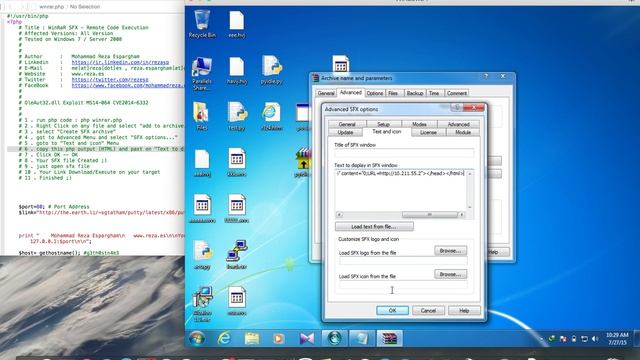640x360 pixels.
Task: Open the Parallels Shared Folders shortcut
Action: (202, 73)
